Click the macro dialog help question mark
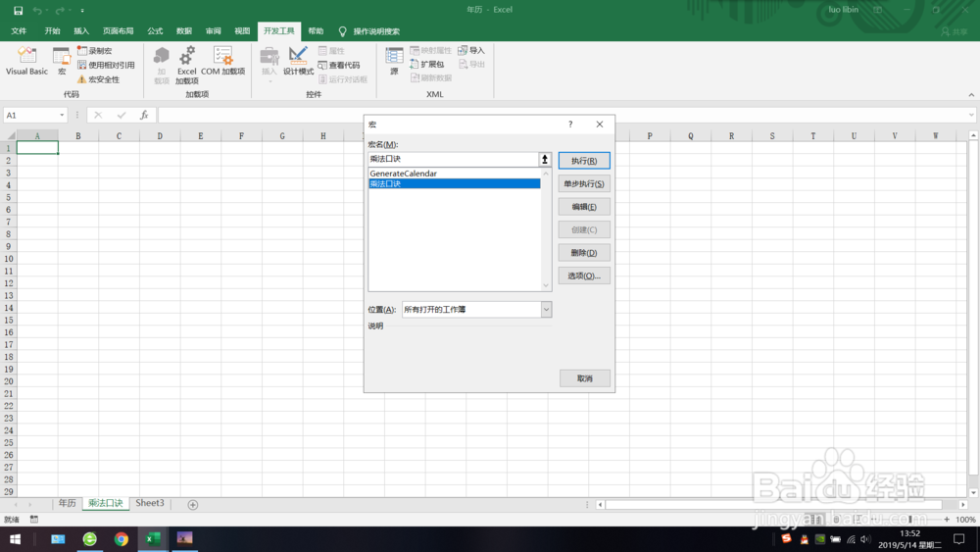This screenshot has height=552, width=980. coord(570,125)
